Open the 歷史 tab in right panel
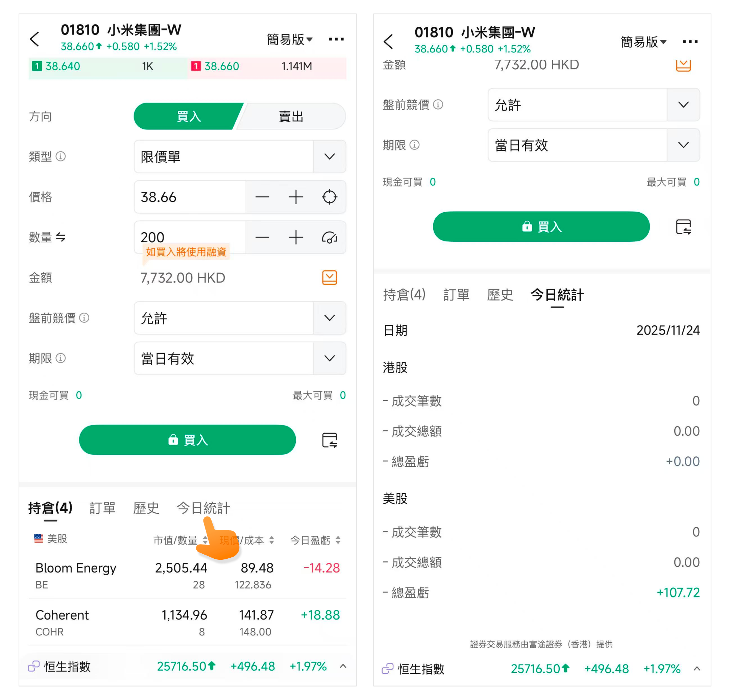The height and width of the screenshot is (700, 730). (500, 295)
